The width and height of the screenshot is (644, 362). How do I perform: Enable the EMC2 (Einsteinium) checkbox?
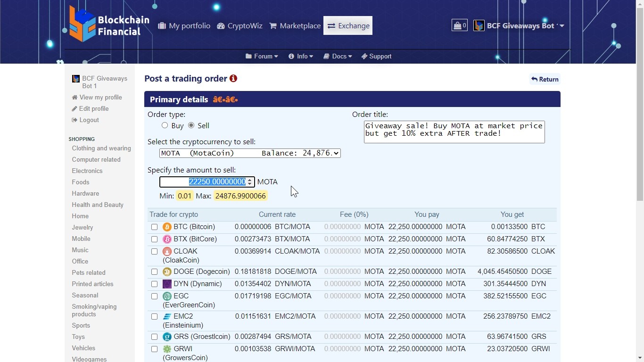[x=154, y=317]
